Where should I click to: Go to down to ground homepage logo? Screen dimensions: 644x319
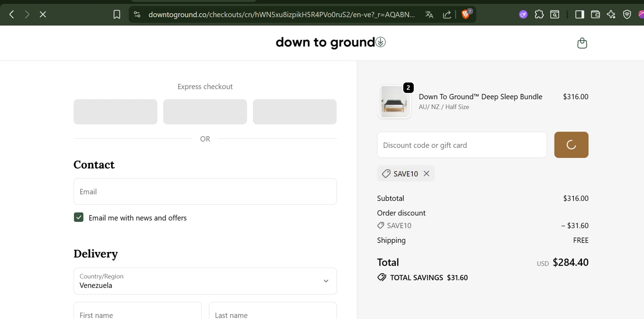331,42
